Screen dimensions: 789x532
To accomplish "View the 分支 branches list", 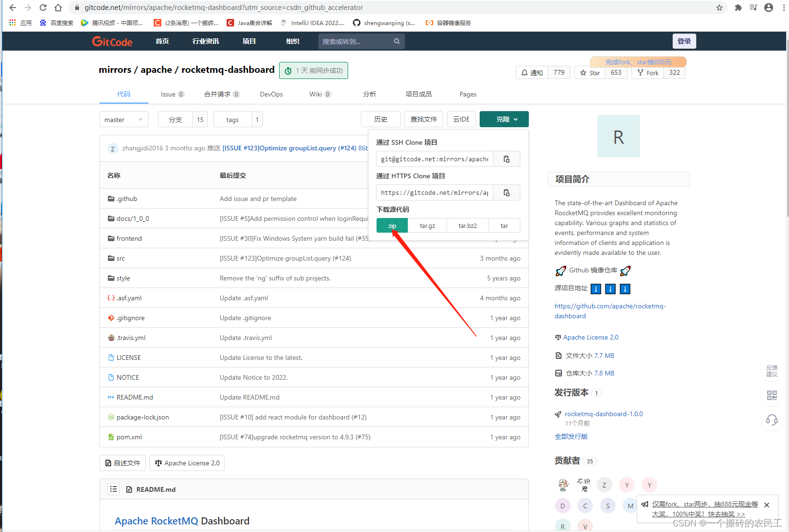I will pyautogui.click(x=175, y=120).
